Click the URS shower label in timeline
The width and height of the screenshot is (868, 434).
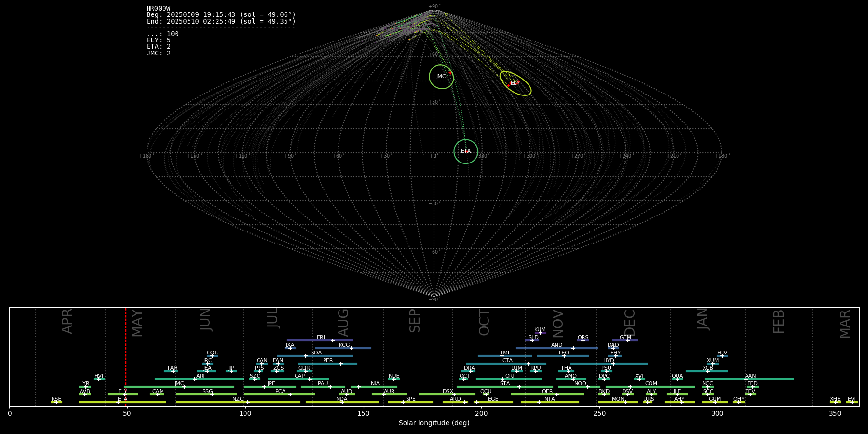click(x=649, y=399)
